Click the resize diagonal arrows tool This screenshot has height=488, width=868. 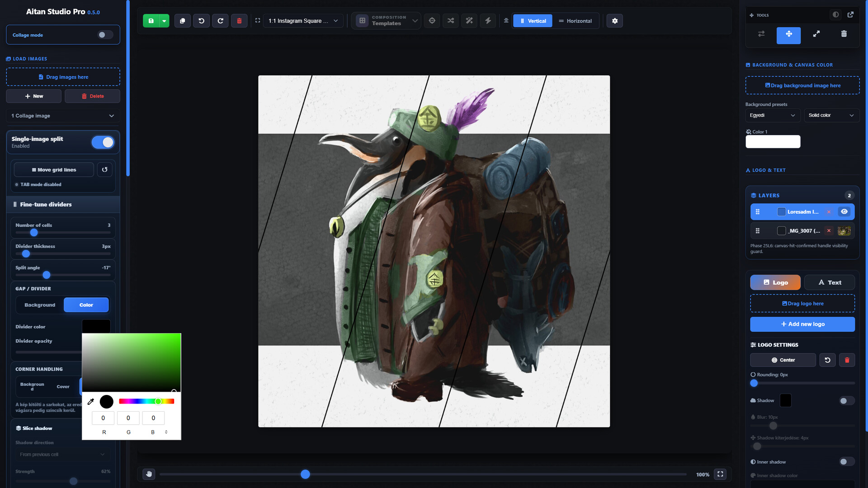tap(816, 34)
